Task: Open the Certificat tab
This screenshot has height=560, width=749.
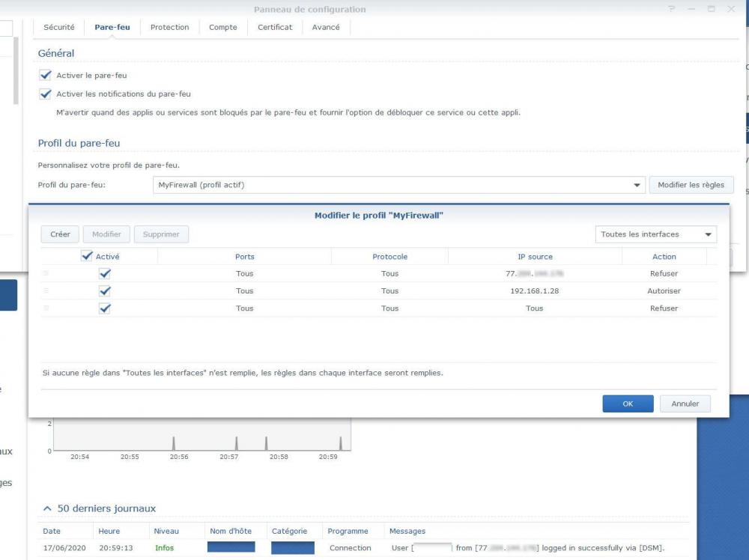Action: (x=275, y=27)
